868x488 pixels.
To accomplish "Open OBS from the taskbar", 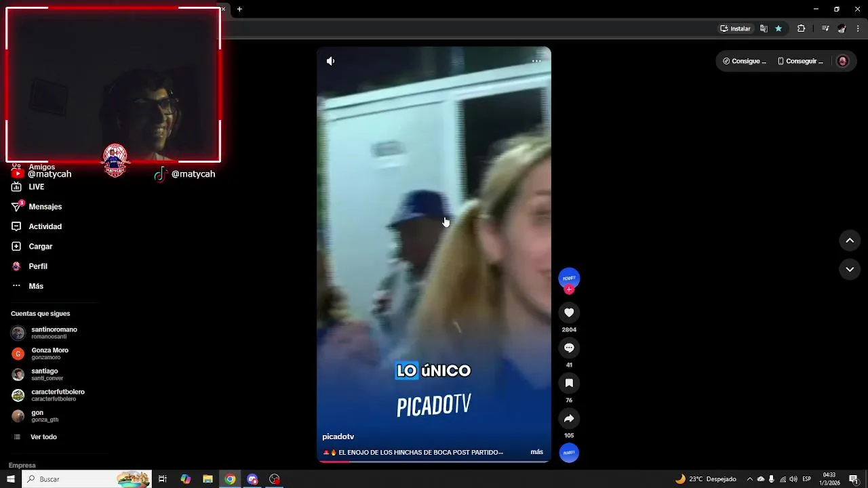I will point(275,479).
